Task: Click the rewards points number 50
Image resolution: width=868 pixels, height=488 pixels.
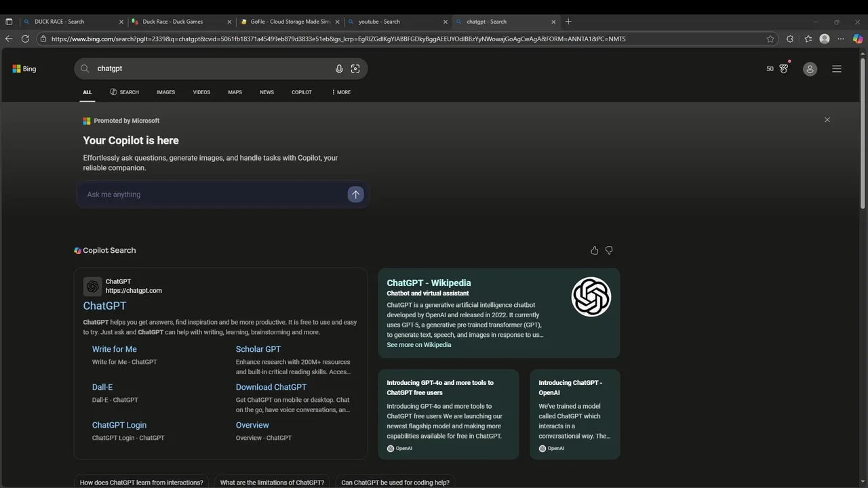Action: point(770,68)
